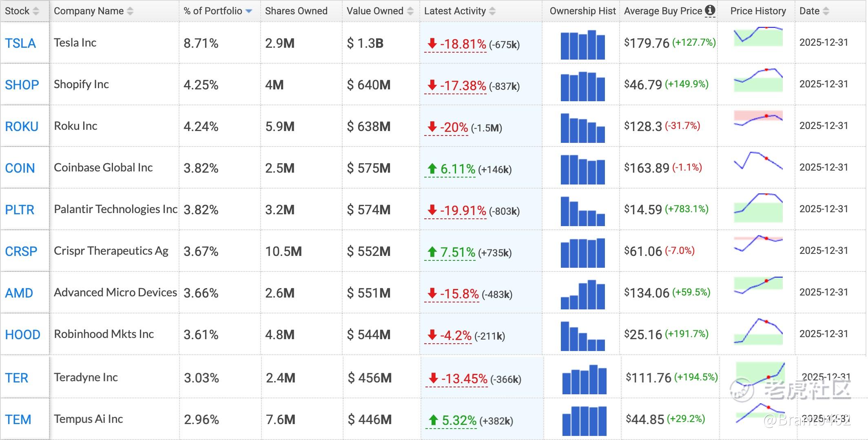This screenshot has width=868, height=440.
Task: Toggle the % of Portfolio descending sort arrow
Action: (249, 11)
